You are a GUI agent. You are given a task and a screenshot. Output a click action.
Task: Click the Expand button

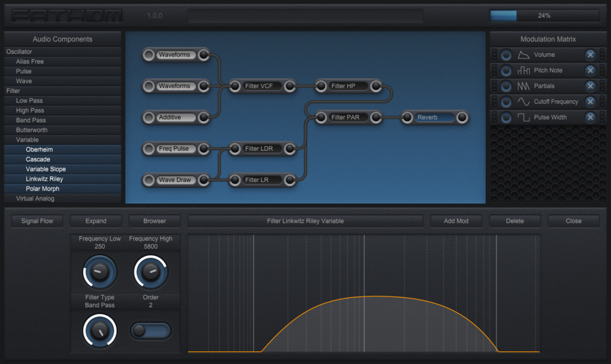click(96, 220)
